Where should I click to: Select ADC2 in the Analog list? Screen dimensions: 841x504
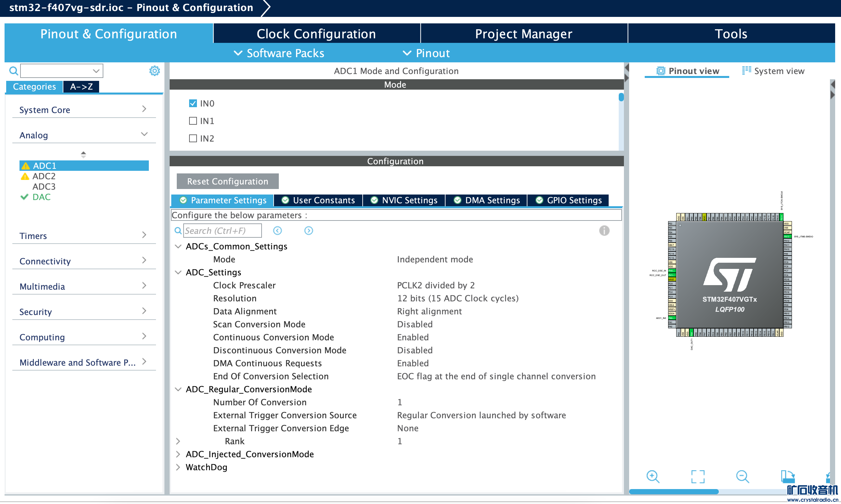(x=44, y=176)
